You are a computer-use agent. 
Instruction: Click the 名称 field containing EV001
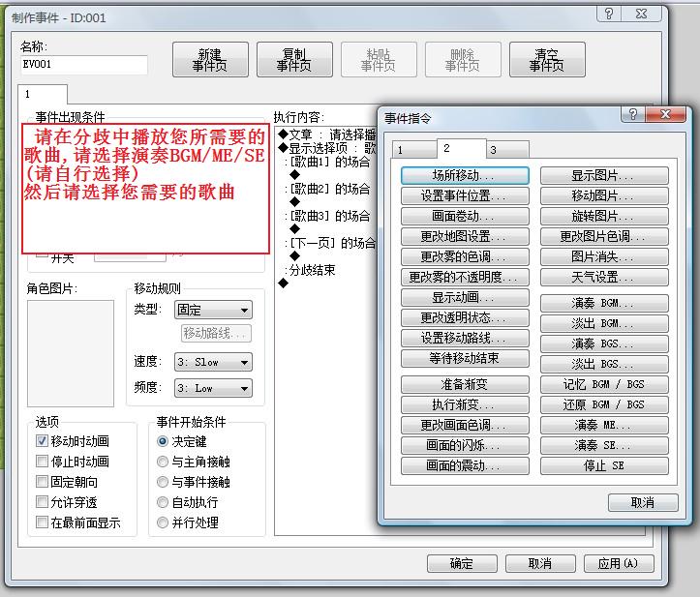tap(84, 64)
